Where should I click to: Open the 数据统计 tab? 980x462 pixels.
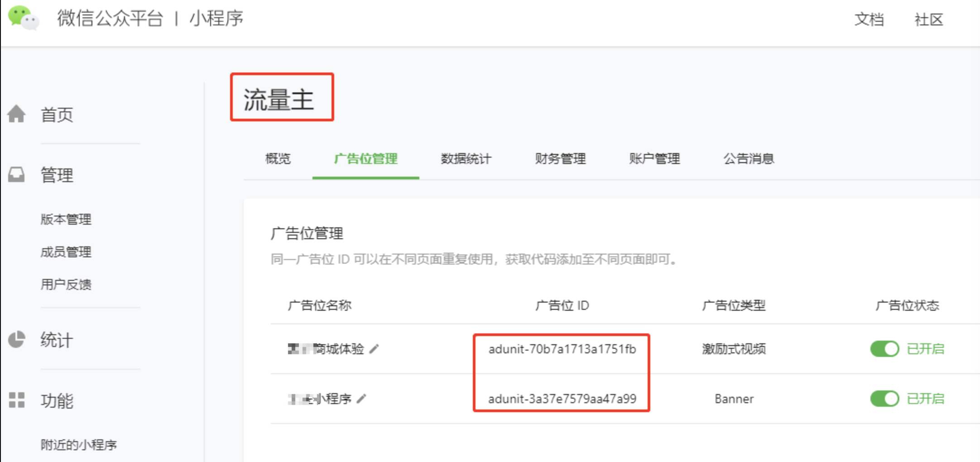tap(466, 159)
